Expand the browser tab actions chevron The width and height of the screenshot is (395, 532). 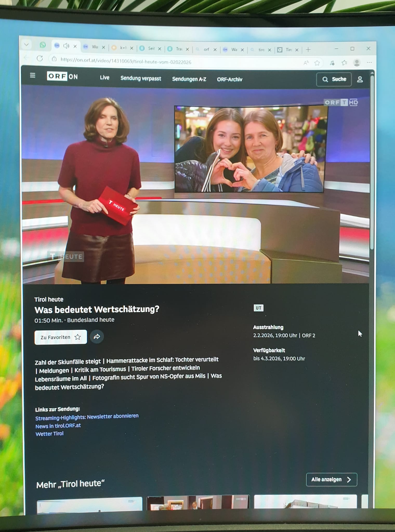click(26, 44)
